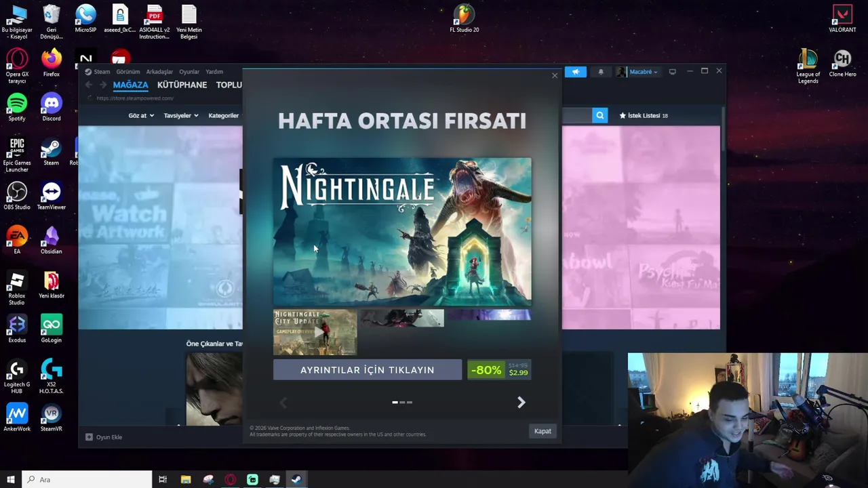The width and height of the screenshot is (868, 488).
Task: Click the blue store search magnifier button
Action: 599,115
